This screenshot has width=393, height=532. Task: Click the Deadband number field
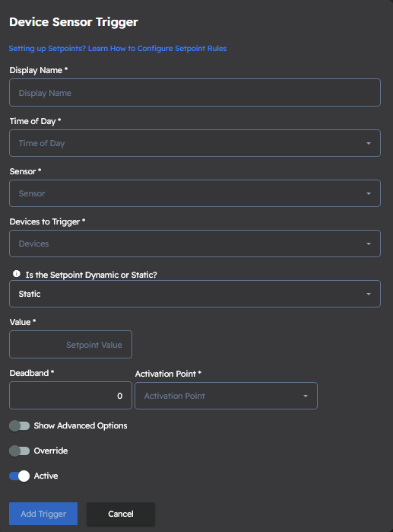(x=71, y=396)
